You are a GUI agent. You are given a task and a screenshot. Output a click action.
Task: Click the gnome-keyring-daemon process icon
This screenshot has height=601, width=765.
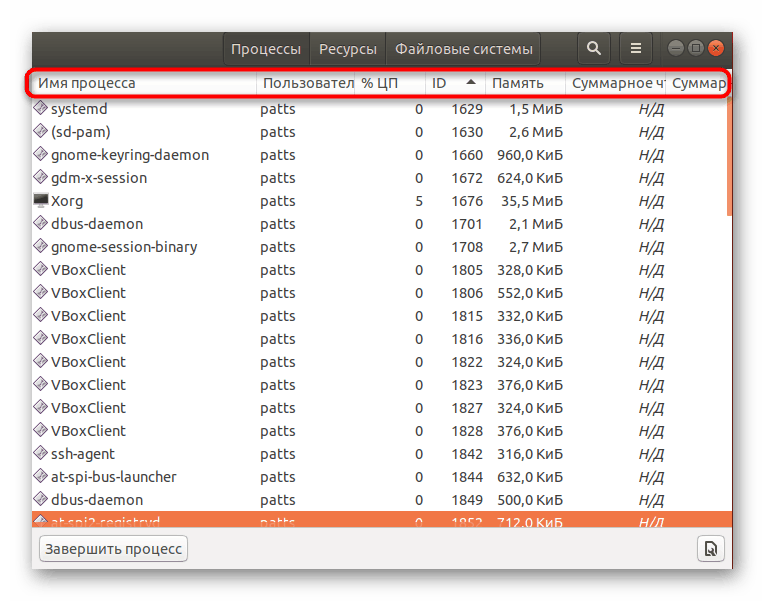(40, 154)
